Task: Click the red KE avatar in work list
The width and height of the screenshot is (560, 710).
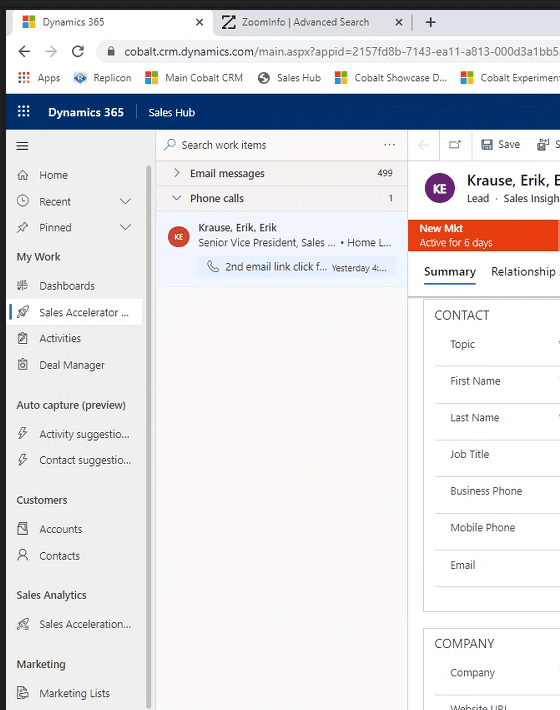Action: point(179,237)
